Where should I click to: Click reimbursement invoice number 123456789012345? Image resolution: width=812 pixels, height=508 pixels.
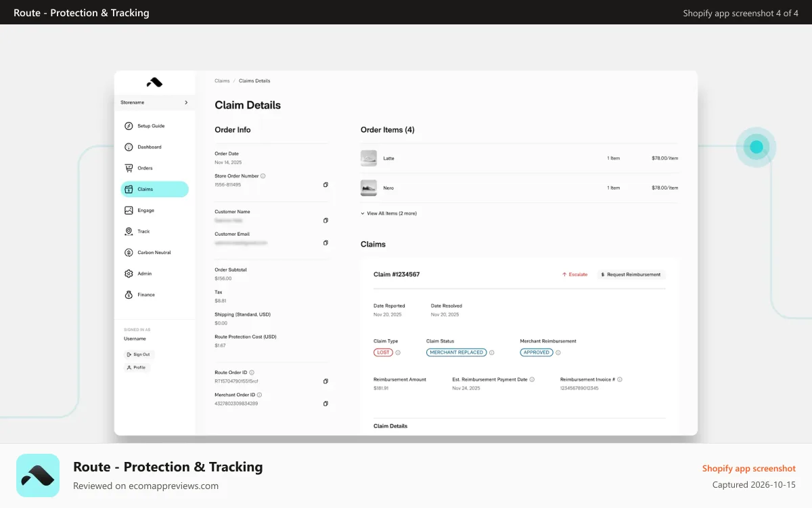point(579,388)
